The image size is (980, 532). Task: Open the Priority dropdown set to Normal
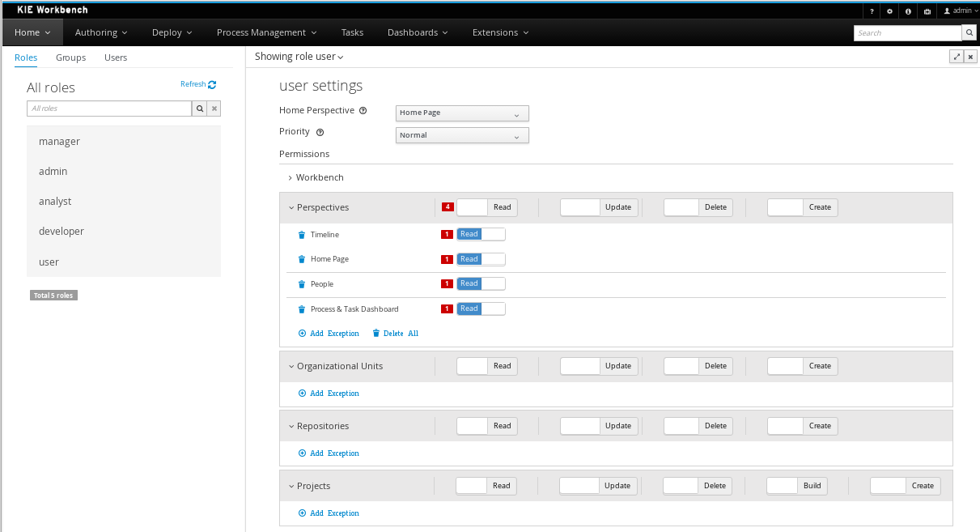[462, 135]
